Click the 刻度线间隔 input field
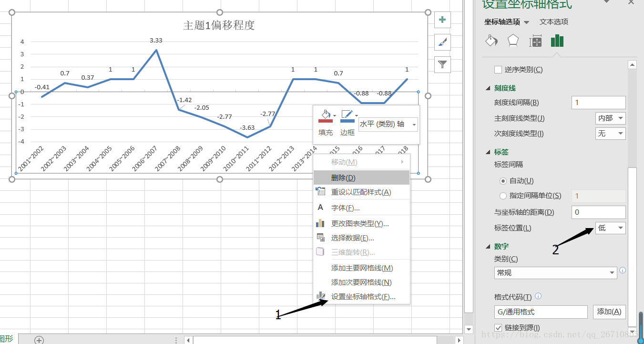The height and width of the screenshot is (344, 644). coord(598,103)
